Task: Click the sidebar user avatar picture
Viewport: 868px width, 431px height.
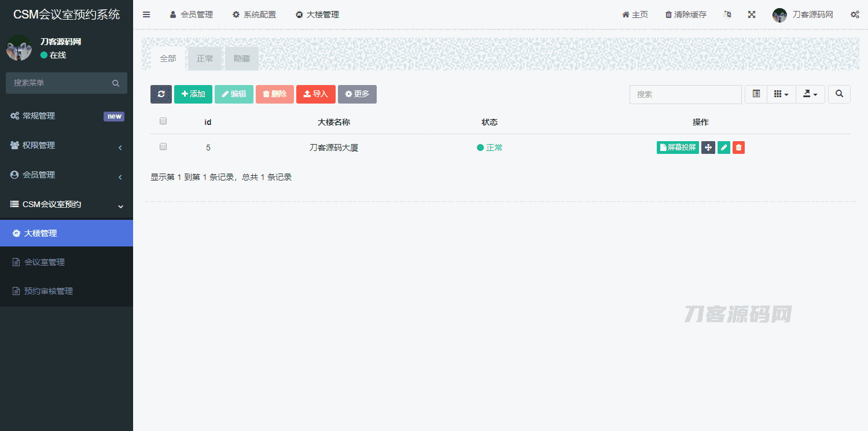Action: coord(19,48)
